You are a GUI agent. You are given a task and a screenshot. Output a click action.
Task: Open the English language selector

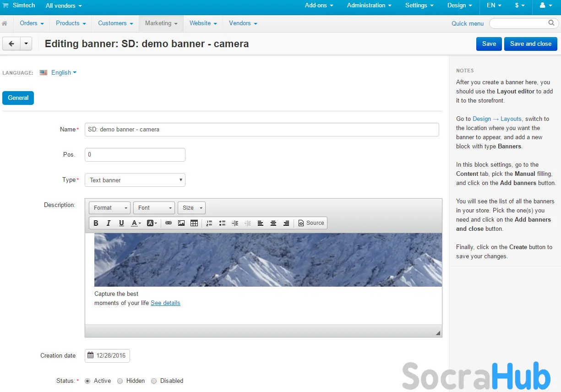63,72
